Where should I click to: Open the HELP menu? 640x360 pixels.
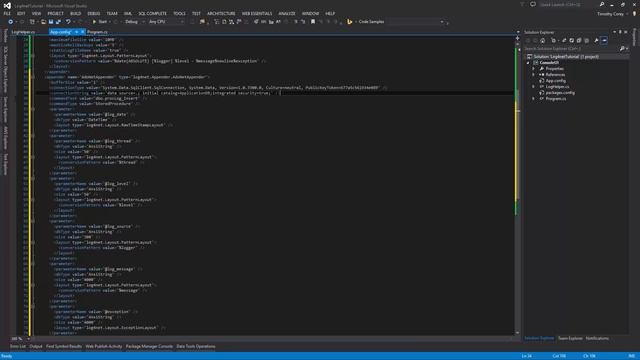tap(330, 13)
